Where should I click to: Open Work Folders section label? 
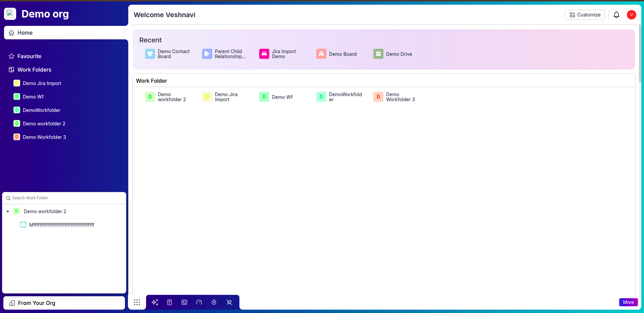pos(34,70)
